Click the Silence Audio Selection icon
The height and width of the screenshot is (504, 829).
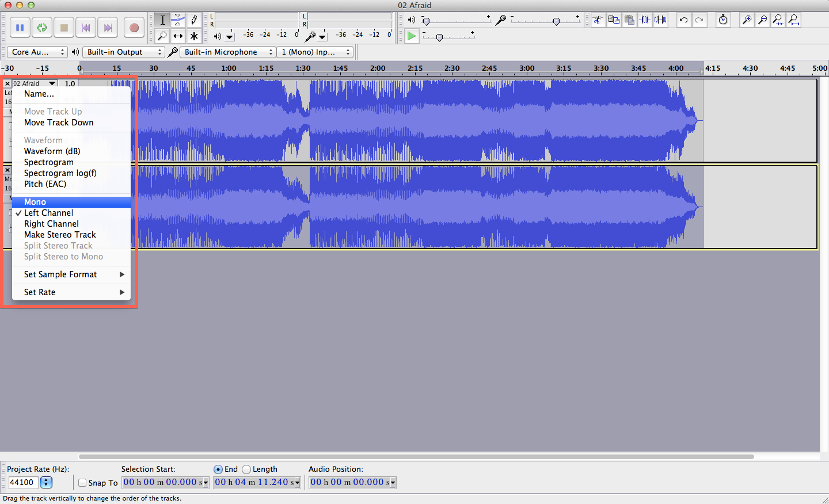pos(660,20)
